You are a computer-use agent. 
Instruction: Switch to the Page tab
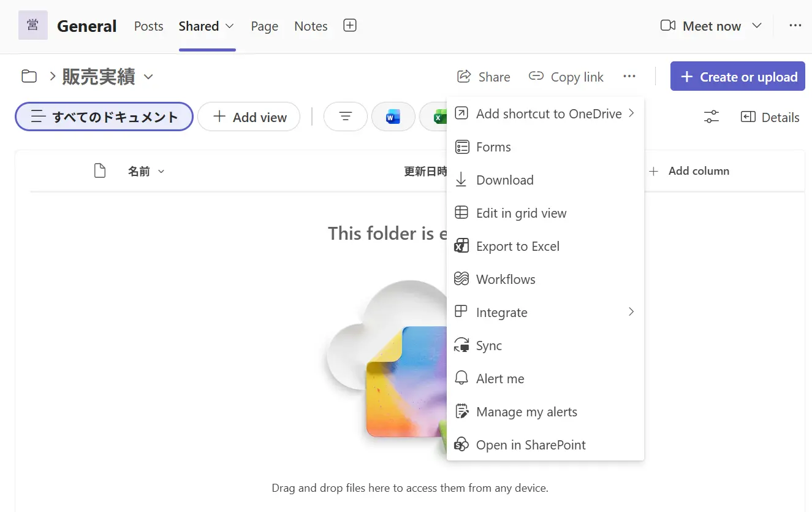point(265,26)
